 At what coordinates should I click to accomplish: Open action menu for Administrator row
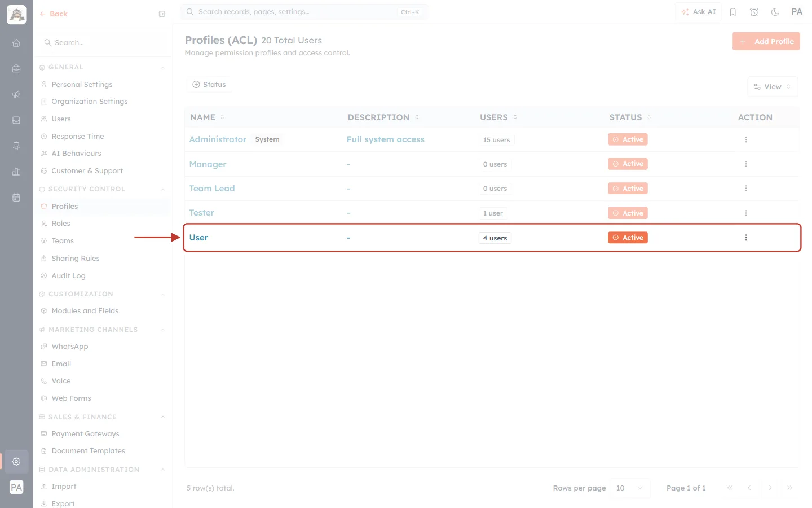(x=745, y=139)
